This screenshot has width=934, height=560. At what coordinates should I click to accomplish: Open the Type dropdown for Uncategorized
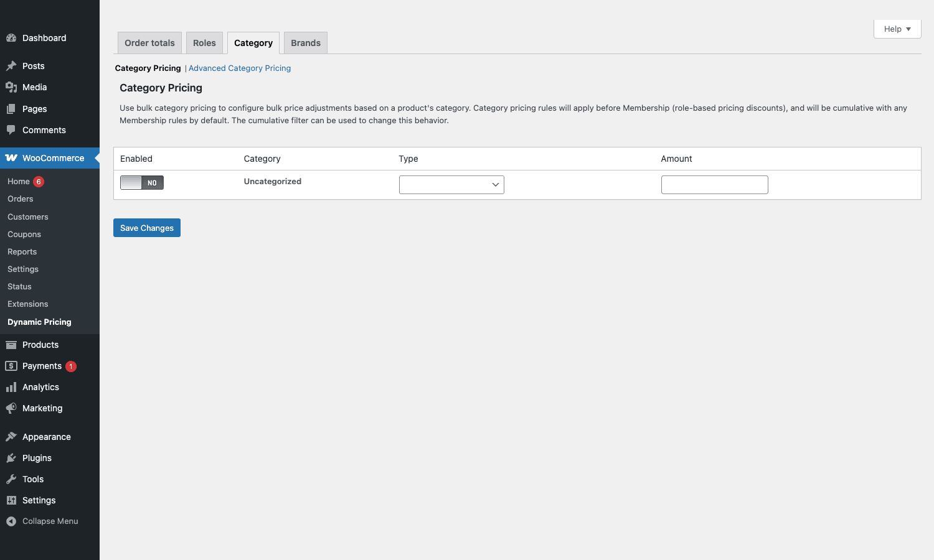tap(451, 185)
